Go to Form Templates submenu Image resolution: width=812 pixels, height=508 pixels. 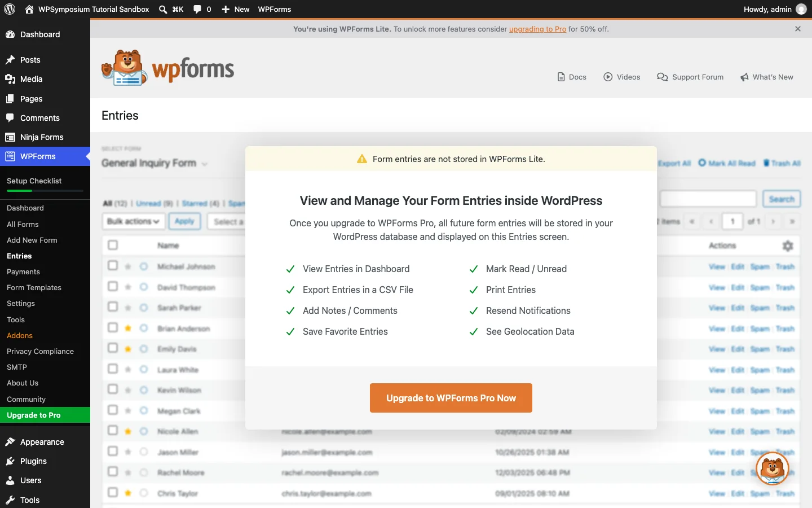[34, 287]
